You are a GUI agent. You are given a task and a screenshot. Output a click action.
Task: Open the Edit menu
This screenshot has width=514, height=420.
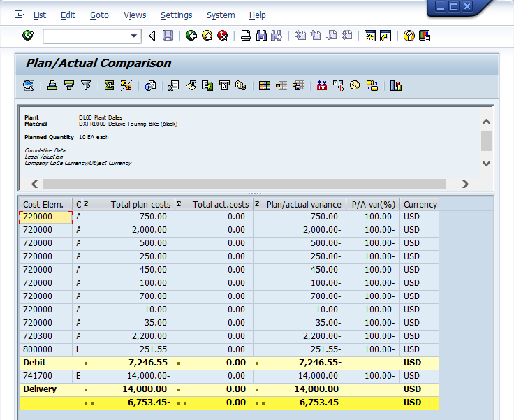point(68,15)
